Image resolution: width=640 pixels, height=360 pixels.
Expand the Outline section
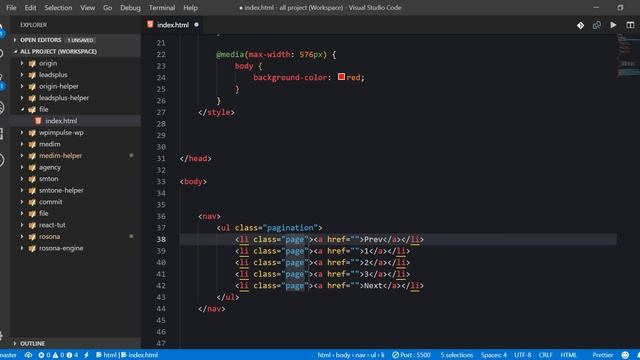(x=75, y=343)
